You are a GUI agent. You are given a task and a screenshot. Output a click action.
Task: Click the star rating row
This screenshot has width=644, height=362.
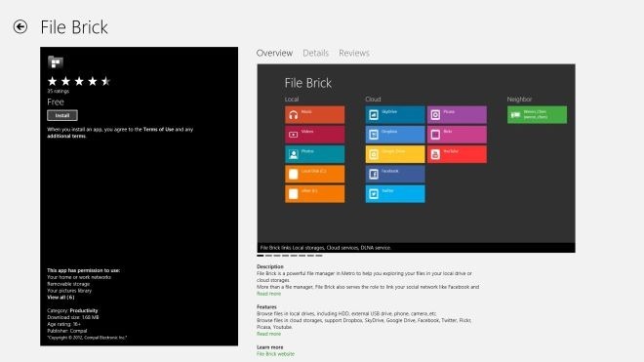tap(79, 81)
